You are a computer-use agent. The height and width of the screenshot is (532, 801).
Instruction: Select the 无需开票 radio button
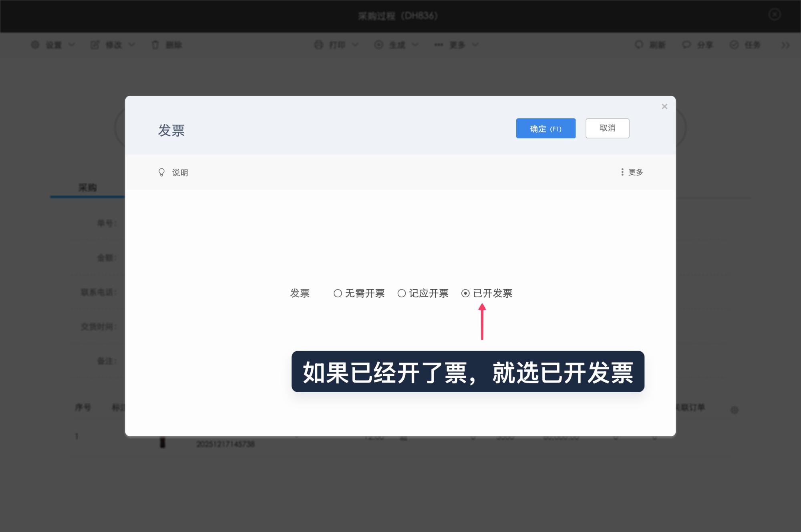point(337,293)
